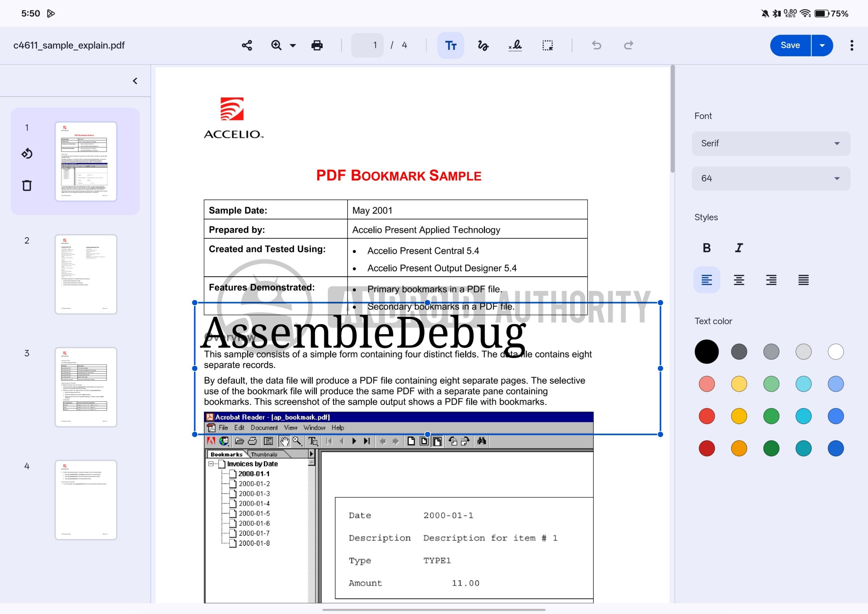Collapse the page thumbnails sidebar
Screen dimensions: 868x614
click(135, 81)
